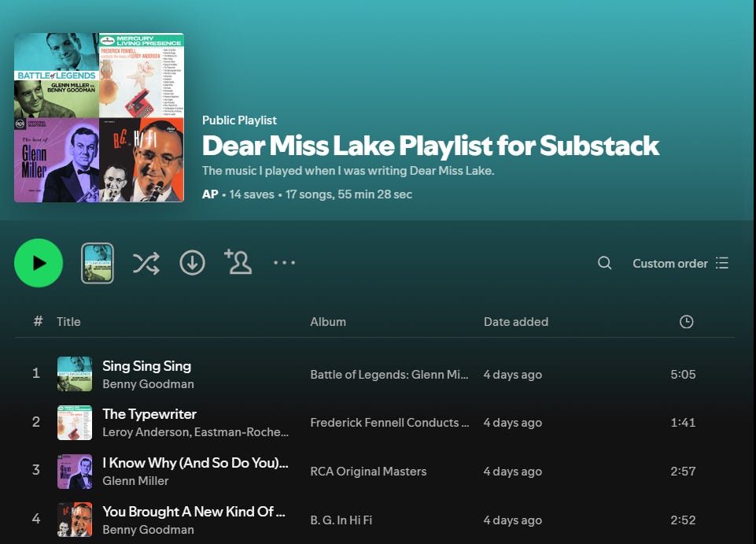Open the Custom order sort dropdown
756x544 pixels.
[x=680, y=263]
